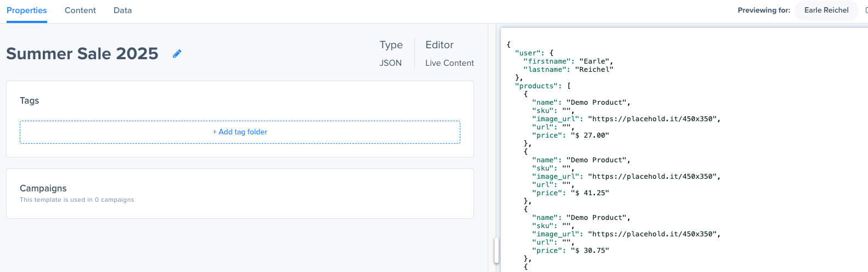This screenshot has width=868, height=272.
Task: Click the "$ 41.25" price value
Action: click(590, 193)
